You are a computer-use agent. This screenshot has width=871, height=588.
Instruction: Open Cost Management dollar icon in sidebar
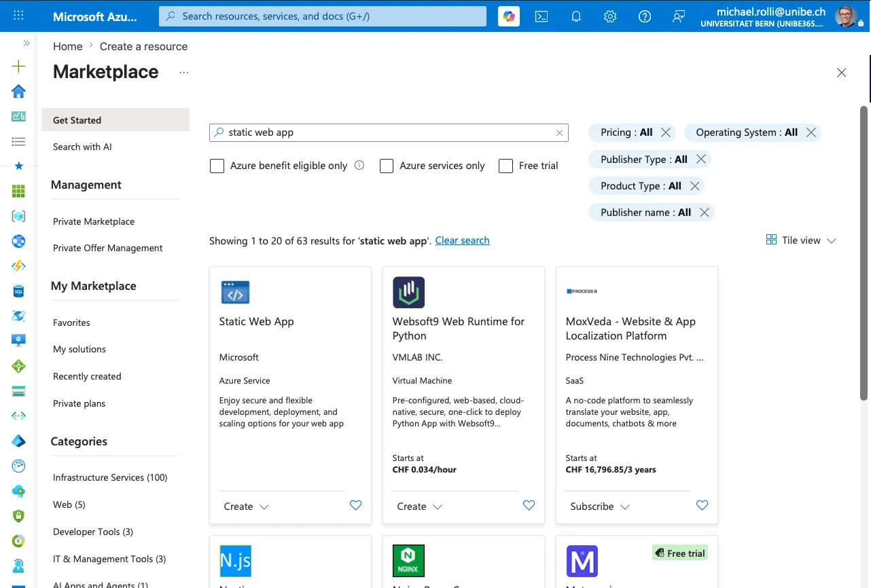tap(18, 540)
